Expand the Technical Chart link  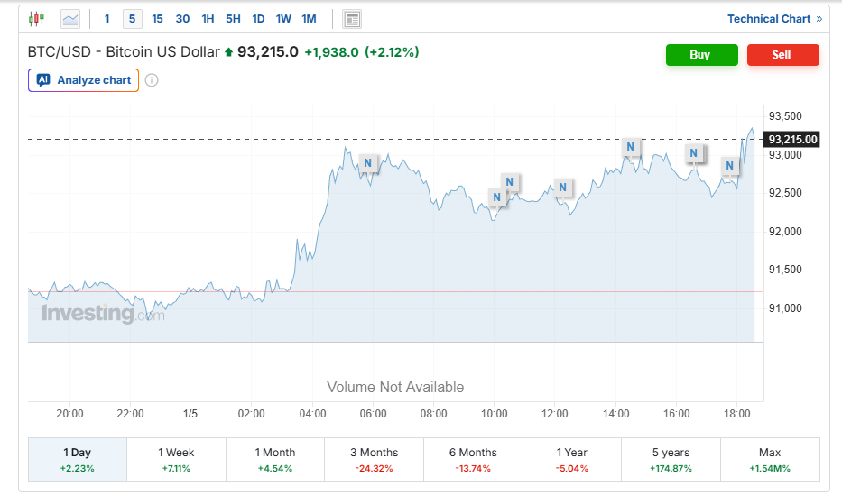coord(774,19)
